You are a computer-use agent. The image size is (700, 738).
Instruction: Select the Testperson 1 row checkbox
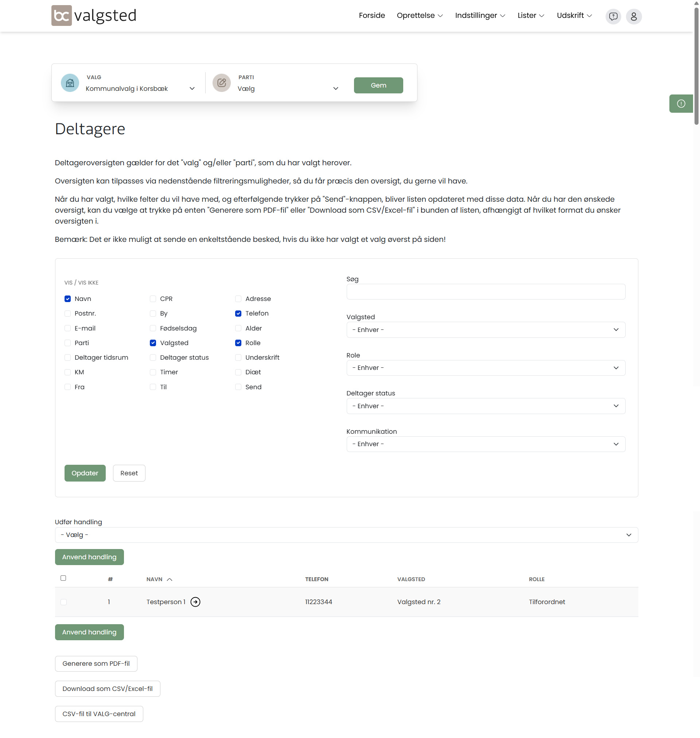[63, 602]
